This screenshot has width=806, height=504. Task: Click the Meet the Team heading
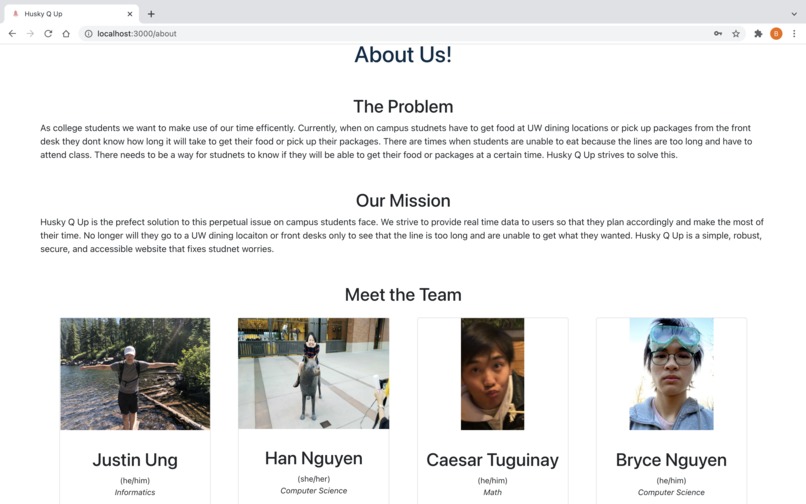tap(403, 295)
